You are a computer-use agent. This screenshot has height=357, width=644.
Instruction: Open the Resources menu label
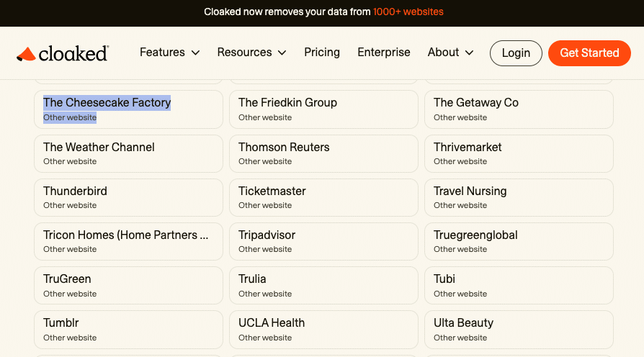[x=244, y=53]
